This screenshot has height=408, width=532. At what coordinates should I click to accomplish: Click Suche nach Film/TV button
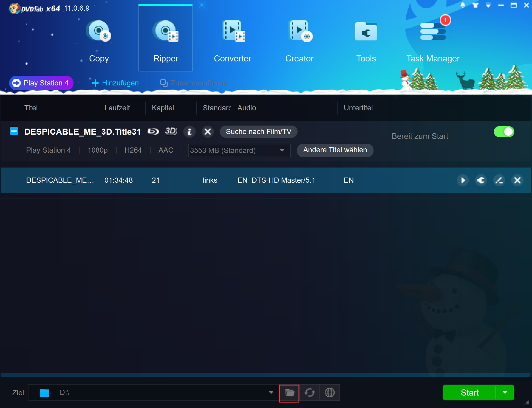[x=259, y=132]
